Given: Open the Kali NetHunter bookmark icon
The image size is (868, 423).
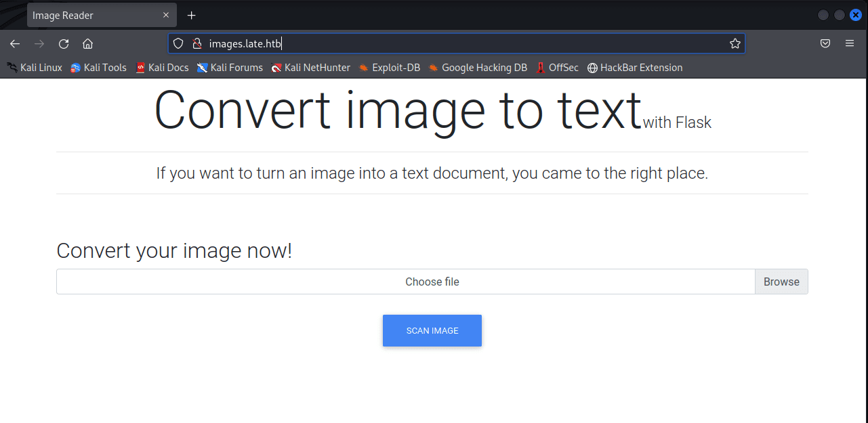Looking at the screenshot, I should (x=276, y=67).
